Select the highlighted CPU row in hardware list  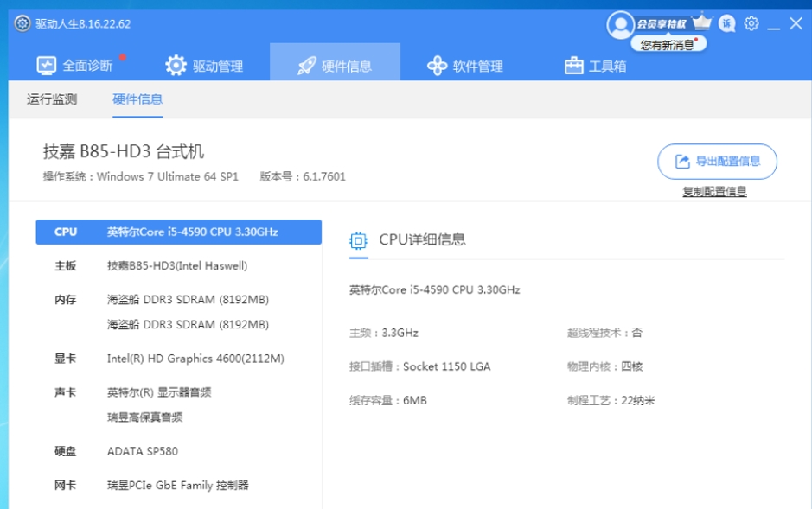pos(179,232)
